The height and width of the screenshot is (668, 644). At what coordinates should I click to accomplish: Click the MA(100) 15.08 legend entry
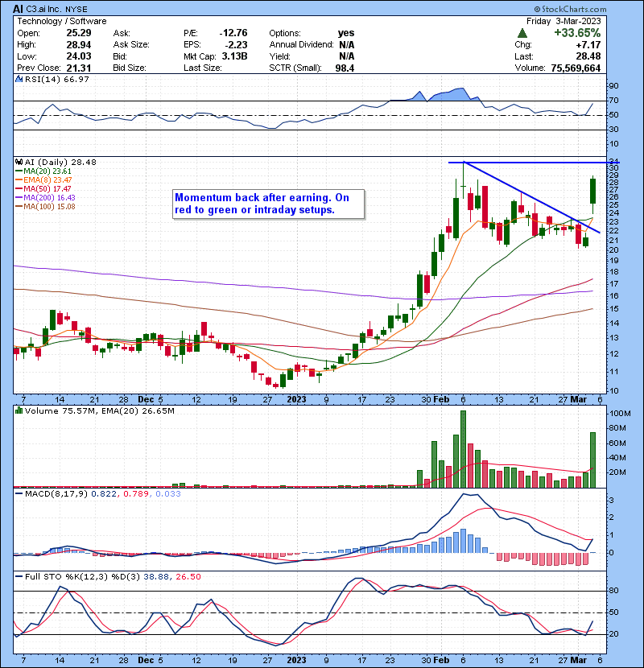click(45, 207)
